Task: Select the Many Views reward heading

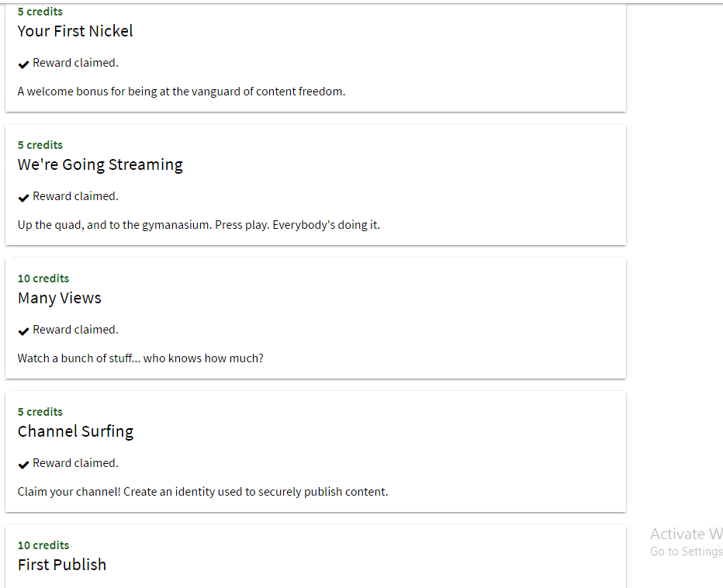Action: pos(60,298)
